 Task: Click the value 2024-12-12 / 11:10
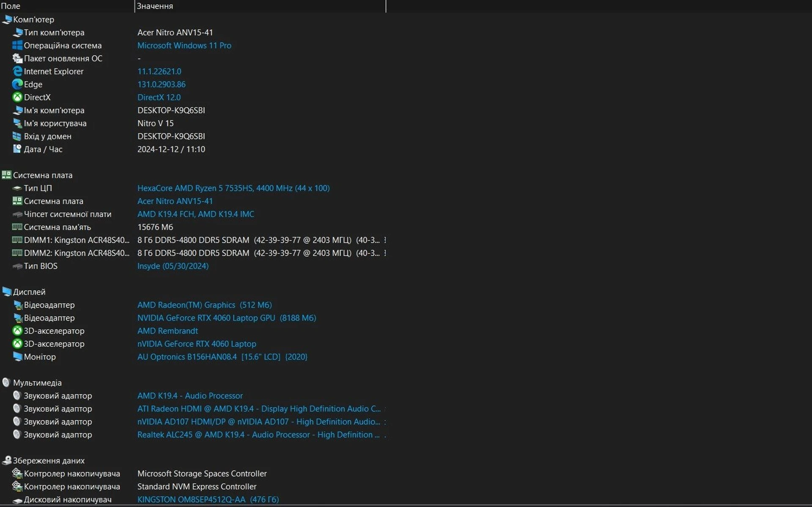[171, 149]
